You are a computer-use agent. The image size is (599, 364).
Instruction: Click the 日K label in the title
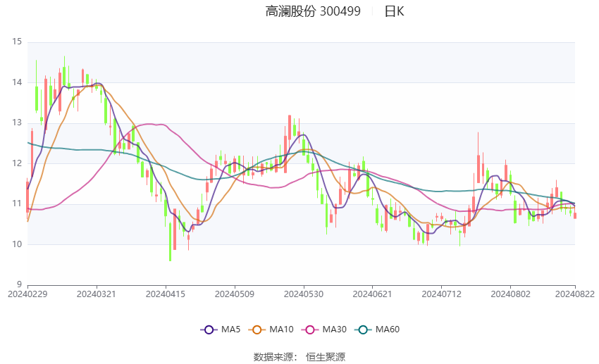tap(394, 11)
